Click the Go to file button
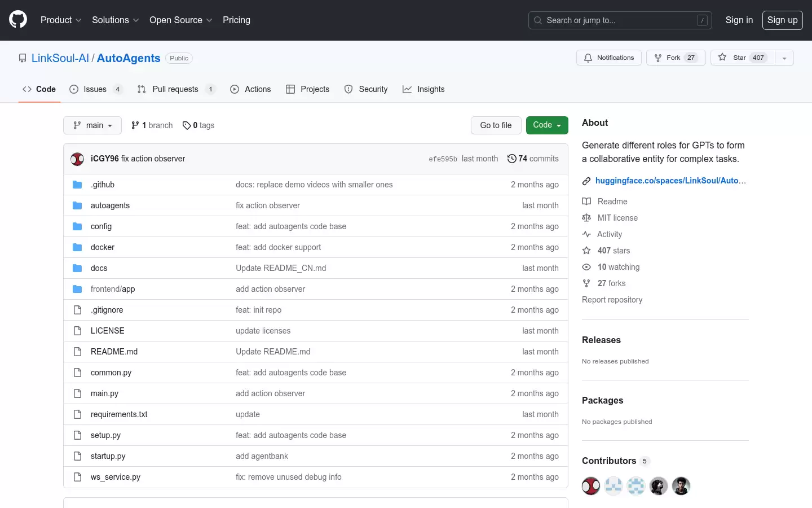Viewport: 812px width, 508px height. coord(496,125)
